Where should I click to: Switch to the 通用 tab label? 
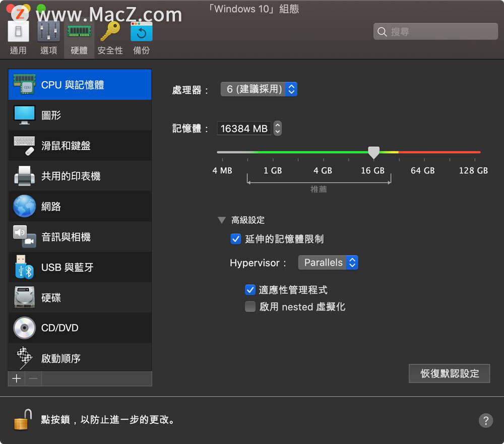tap(18, 50)
